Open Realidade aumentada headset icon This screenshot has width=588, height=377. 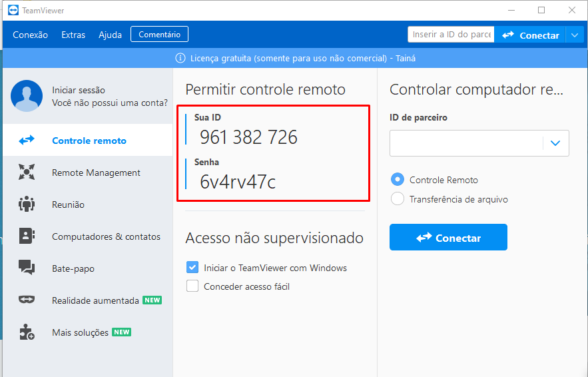(27, 300)
